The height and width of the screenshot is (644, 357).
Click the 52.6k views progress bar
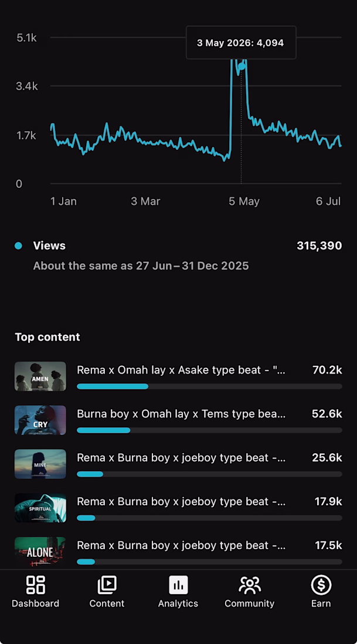[x=209, y=430]
